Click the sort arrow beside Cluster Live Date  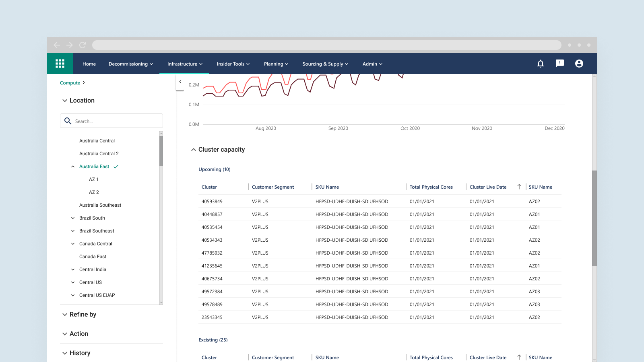point(519,187)
